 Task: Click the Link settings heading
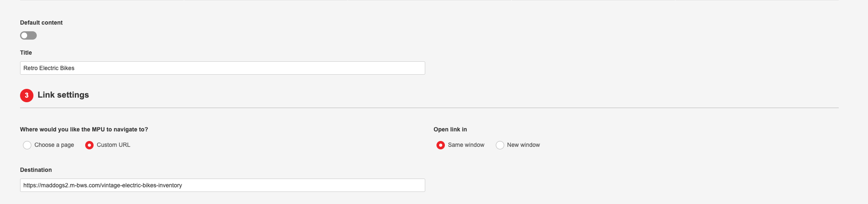pyautogui.click(x=63, y=95)
